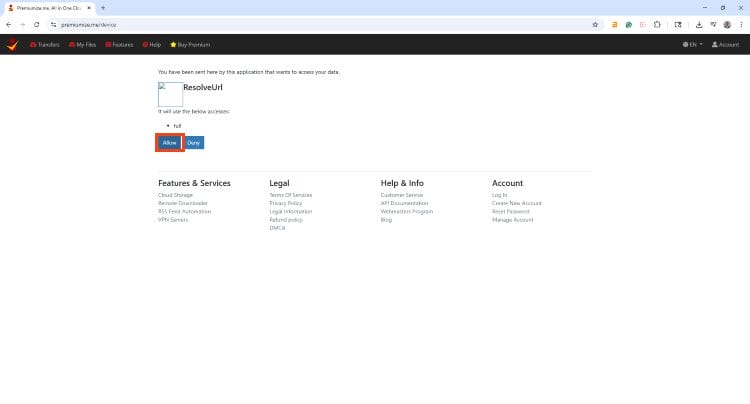750x404 pixels.
Task: Click the browser address bar
Action: [300, 24]
